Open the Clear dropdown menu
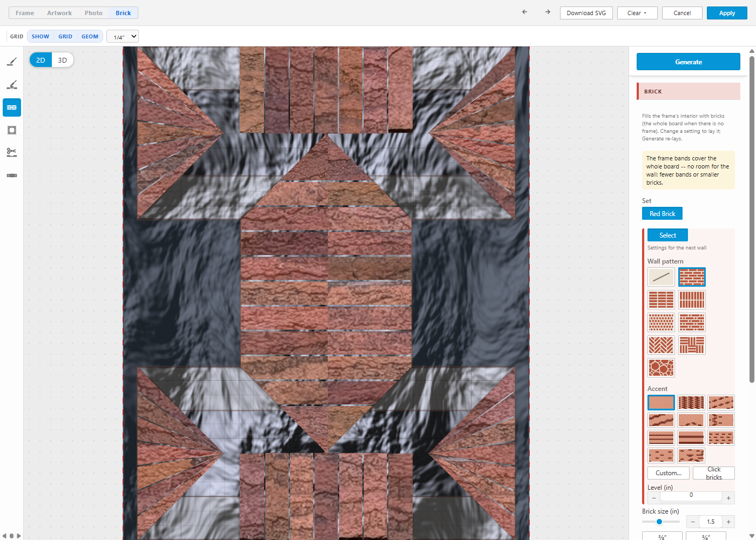This screenshot has width=756, height=540. [x=637, y=13]
